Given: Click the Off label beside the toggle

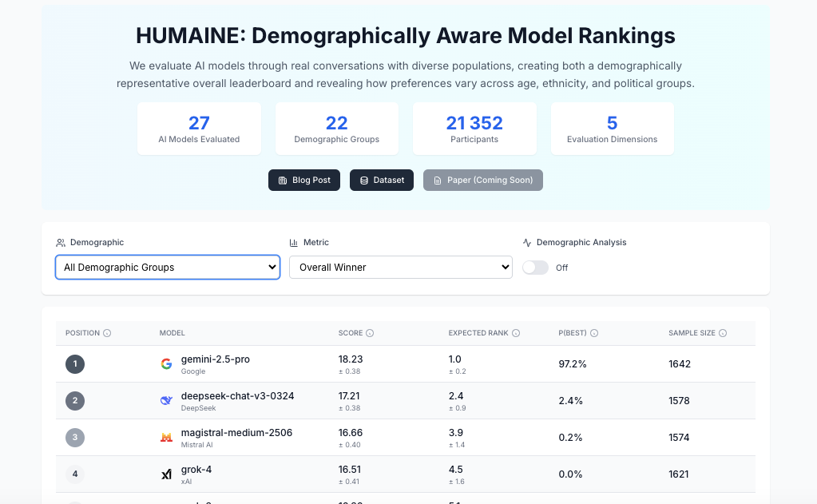Looking at the screenshot, I should point(561,268).
